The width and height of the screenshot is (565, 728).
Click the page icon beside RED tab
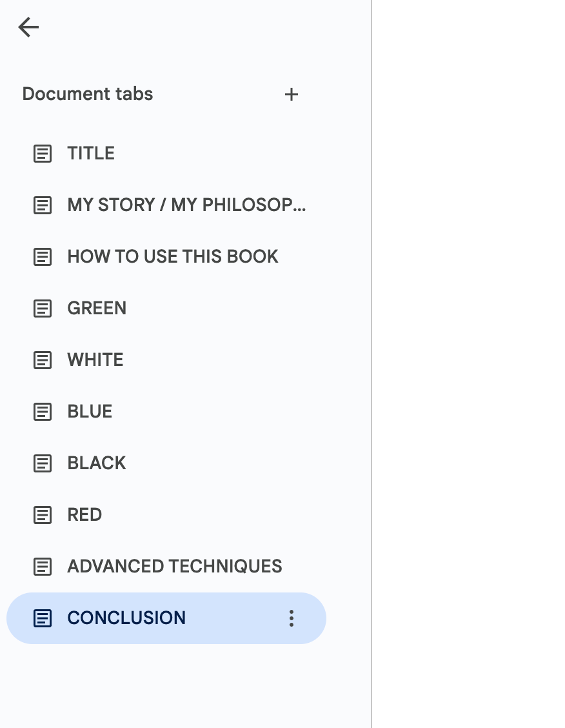tap(43, 515)
